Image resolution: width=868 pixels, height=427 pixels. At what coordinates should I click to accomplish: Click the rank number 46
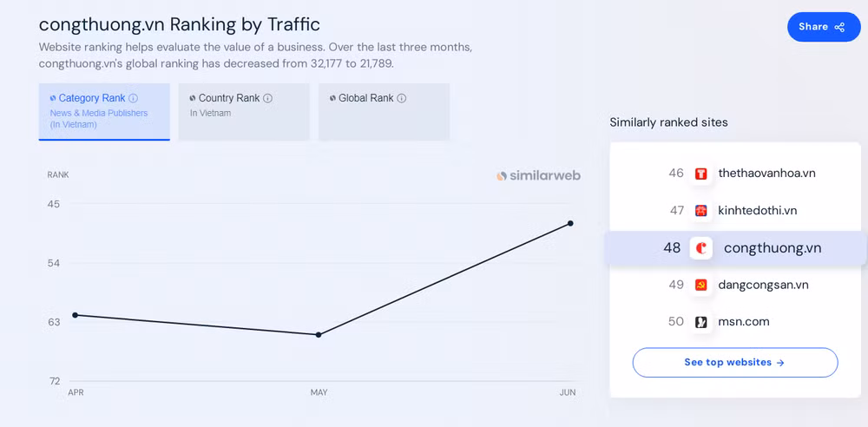tap(676, 174)
